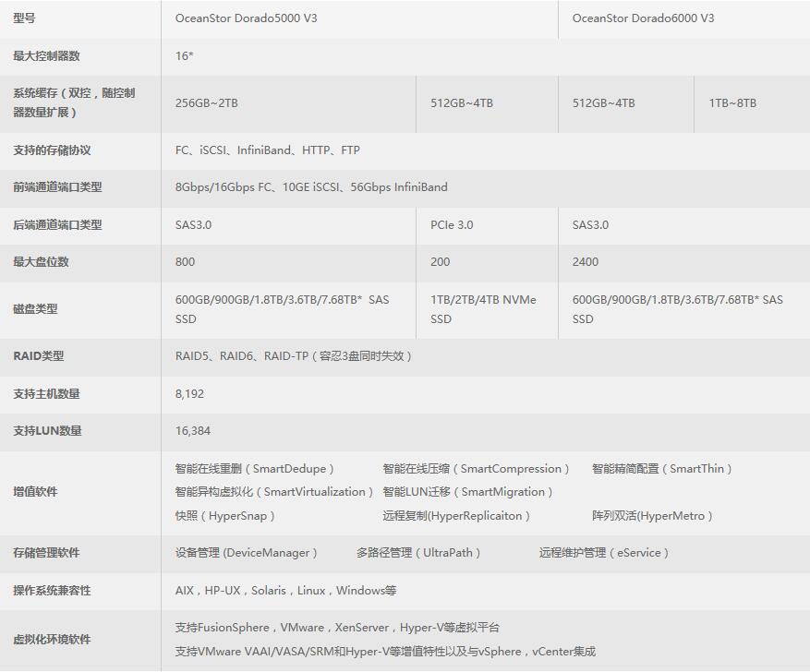
Task: Click the '16*' controller count value
Action: [184, 55]
